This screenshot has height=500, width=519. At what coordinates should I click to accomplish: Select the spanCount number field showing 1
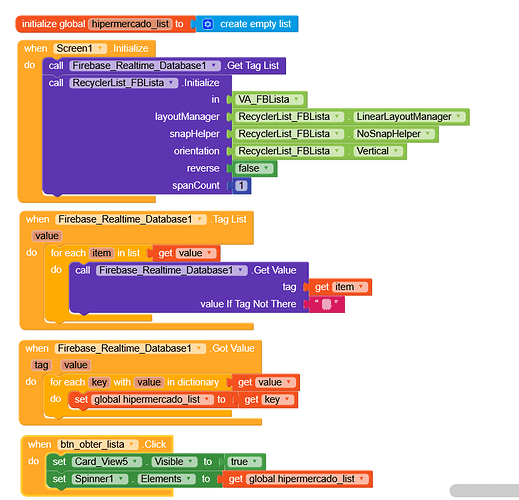[241, 186]
